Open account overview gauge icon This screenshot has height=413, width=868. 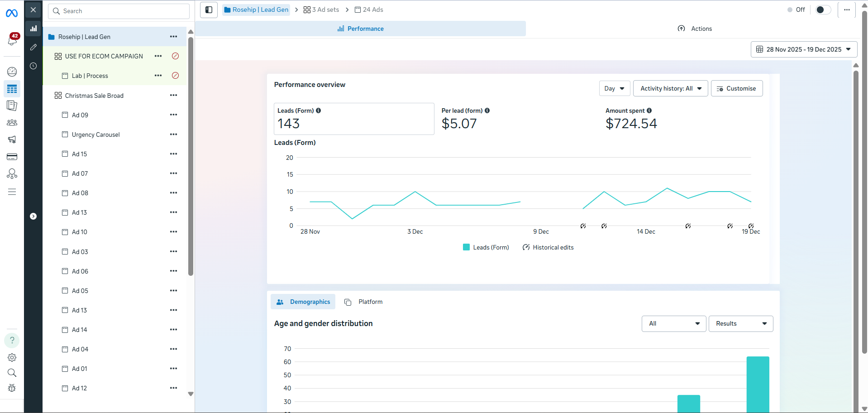[x=12, y=72]
